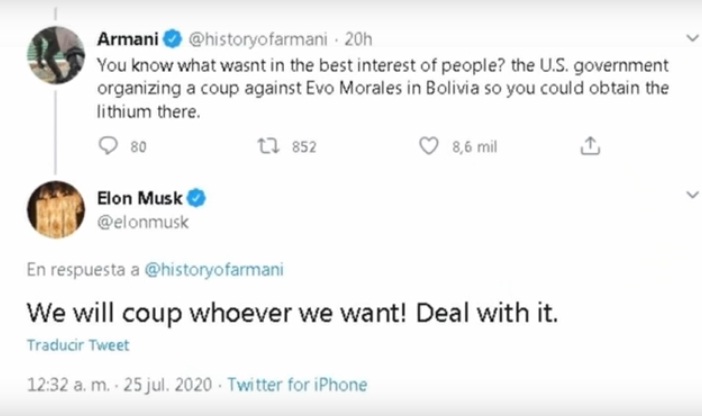Click Elon Musk's blue verified badge

click(x=197, y=199)
